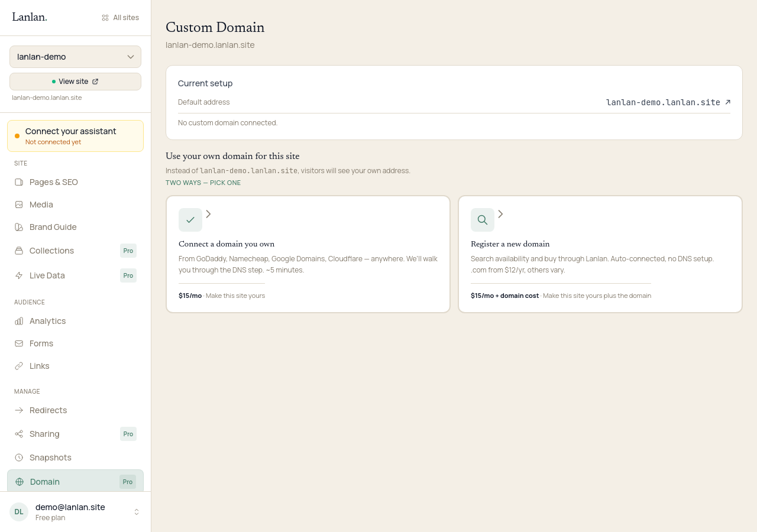Image resolution: width=757 pixels, height=532 pixels.
Task: Click the external link icon in View site
Action: pyautogui.click(x=95, y=82)
